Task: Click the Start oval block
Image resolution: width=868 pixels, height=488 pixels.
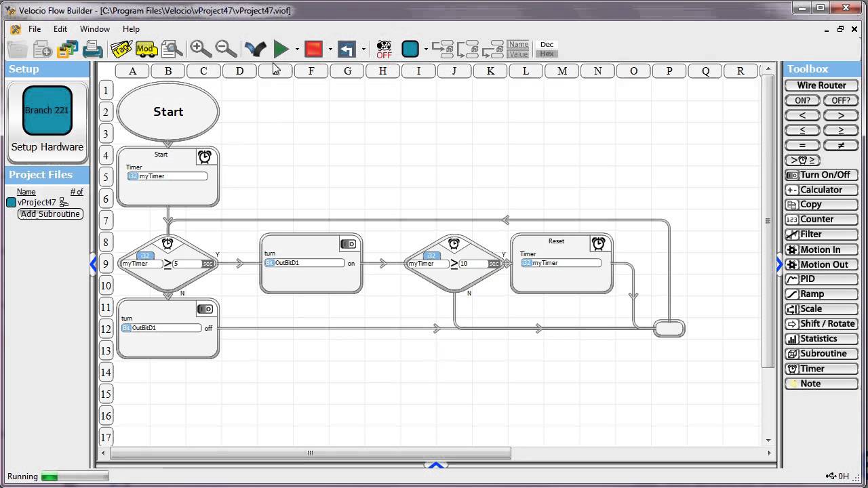Action: point(168,112)
